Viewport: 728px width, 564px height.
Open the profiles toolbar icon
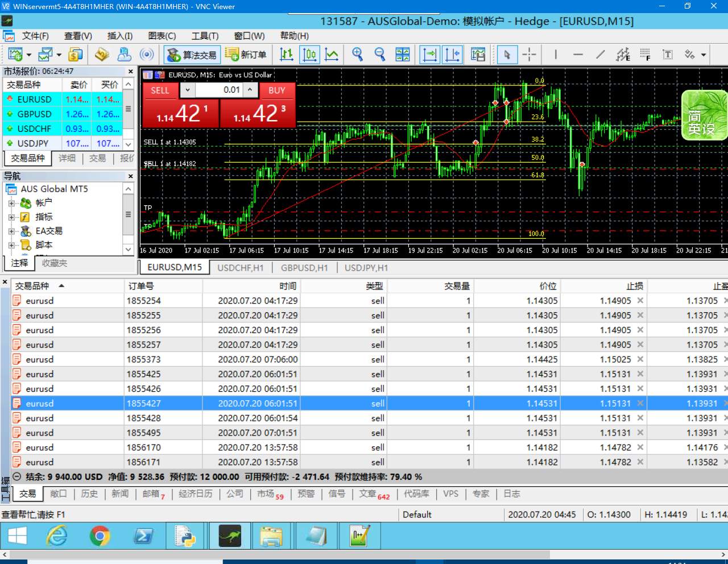[45, 55]
